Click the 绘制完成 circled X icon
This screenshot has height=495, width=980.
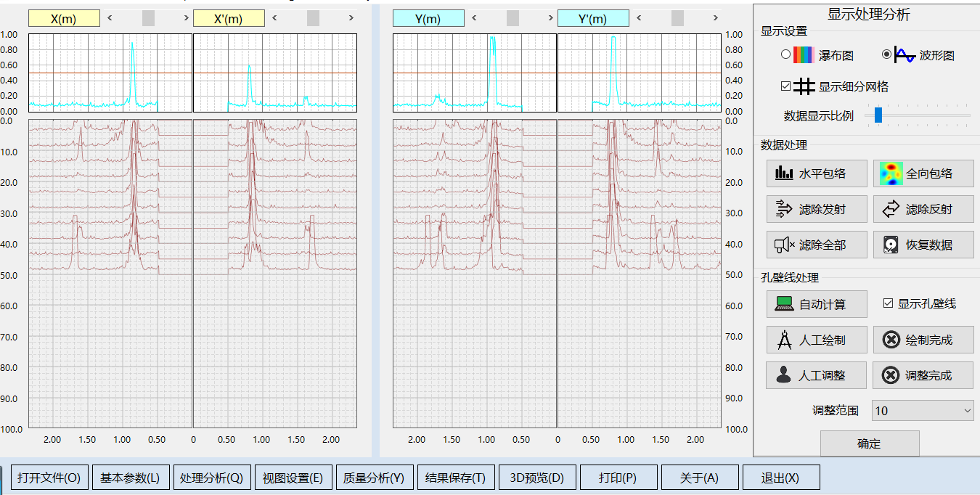pos(891,339)
